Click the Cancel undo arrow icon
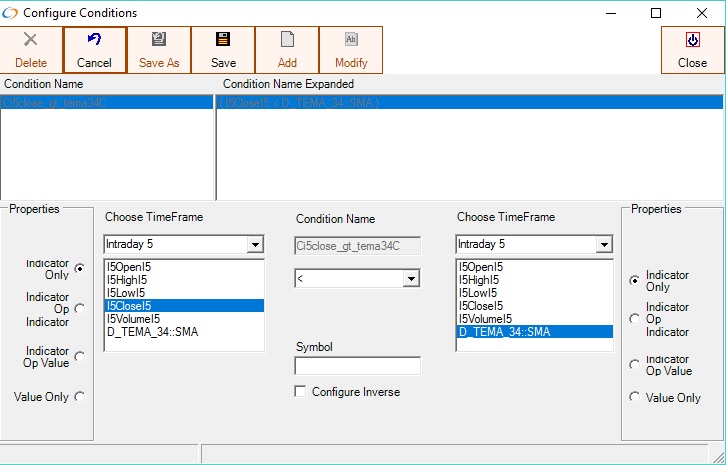726x465 pixels. (x=94, y=40)
